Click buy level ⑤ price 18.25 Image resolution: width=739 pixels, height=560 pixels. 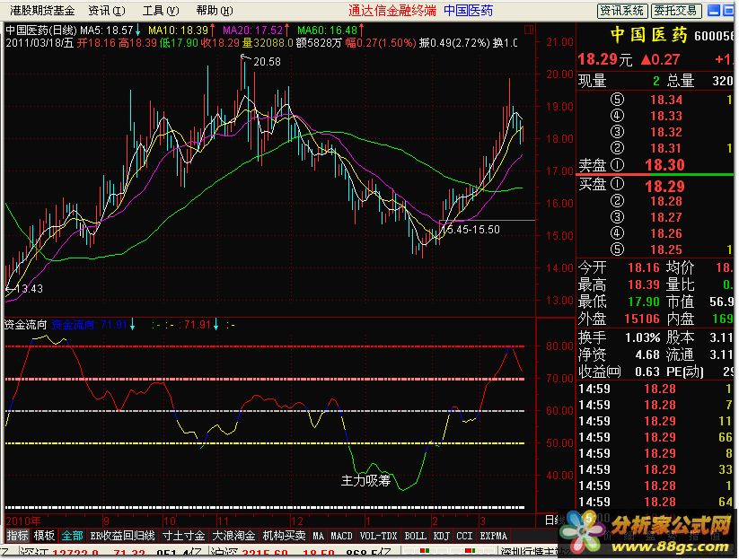(665, 249)
